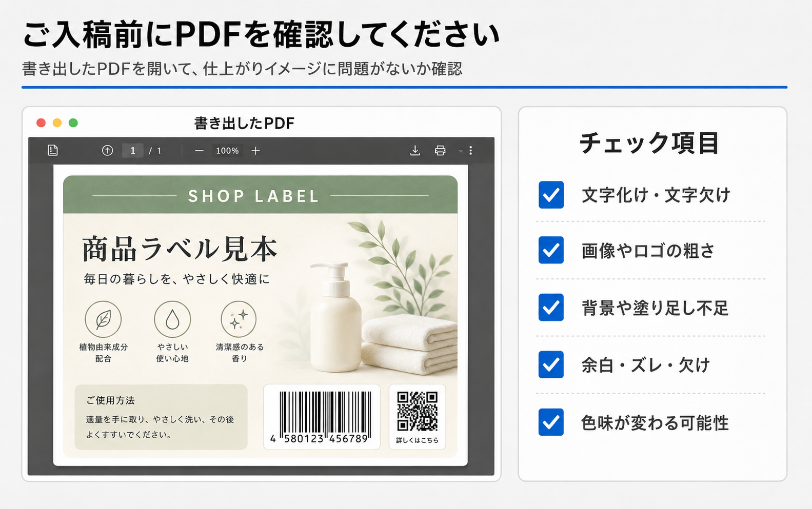Zoom in with the plus icon

[x=255, y=151]
